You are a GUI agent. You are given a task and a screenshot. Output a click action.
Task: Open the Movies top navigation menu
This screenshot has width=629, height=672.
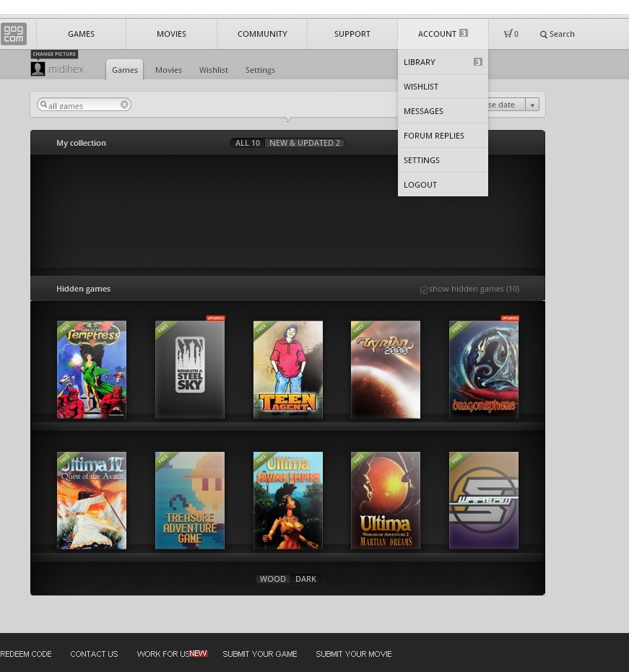pos(171,34)
